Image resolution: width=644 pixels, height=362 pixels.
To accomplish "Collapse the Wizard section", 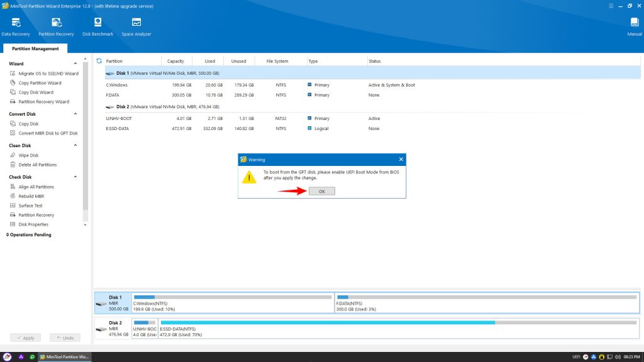I will coord(75,63).
